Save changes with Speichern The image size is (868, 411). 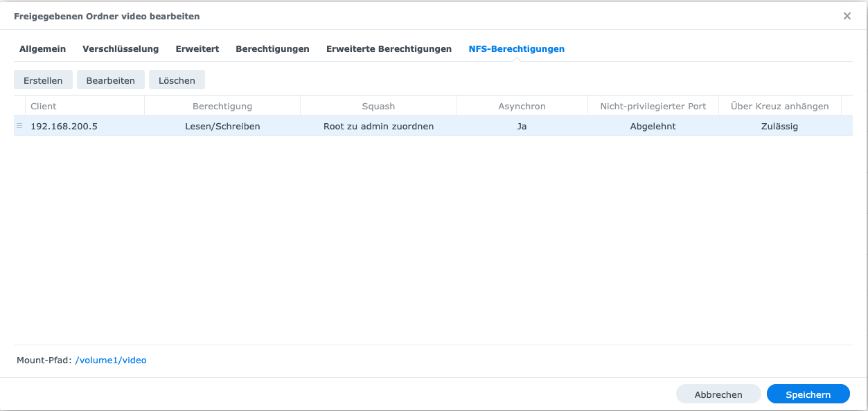coord(808,394)
